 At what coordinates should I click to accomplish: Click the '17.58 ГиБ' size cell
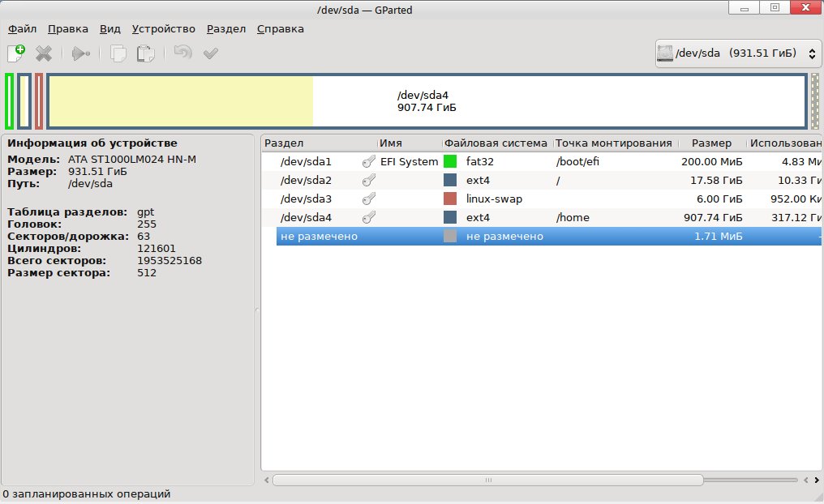pos(716,180)
